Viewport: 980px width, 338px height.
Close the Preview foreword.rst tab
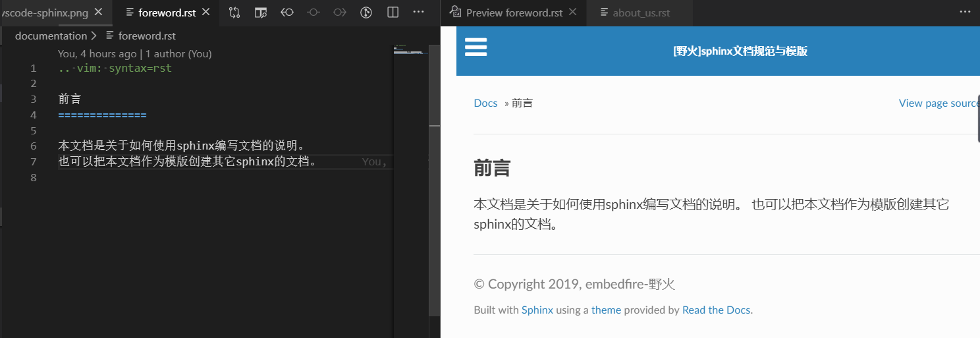pos(572,13)
